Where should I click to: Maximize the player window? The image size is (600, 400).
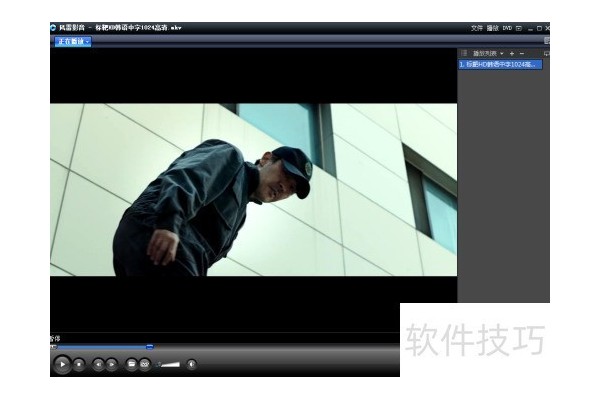pos(540,28)
